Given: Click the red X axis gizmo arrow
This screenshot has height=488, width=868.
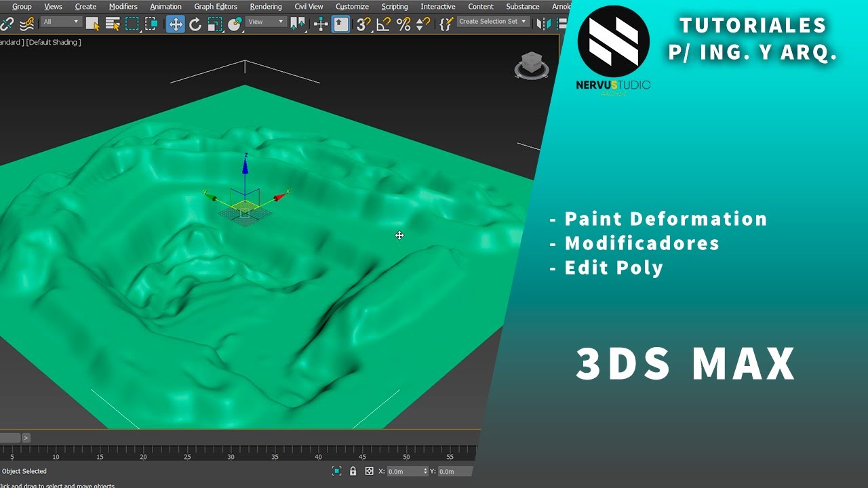Looking at the screenshot, I should tap(280, 197).
